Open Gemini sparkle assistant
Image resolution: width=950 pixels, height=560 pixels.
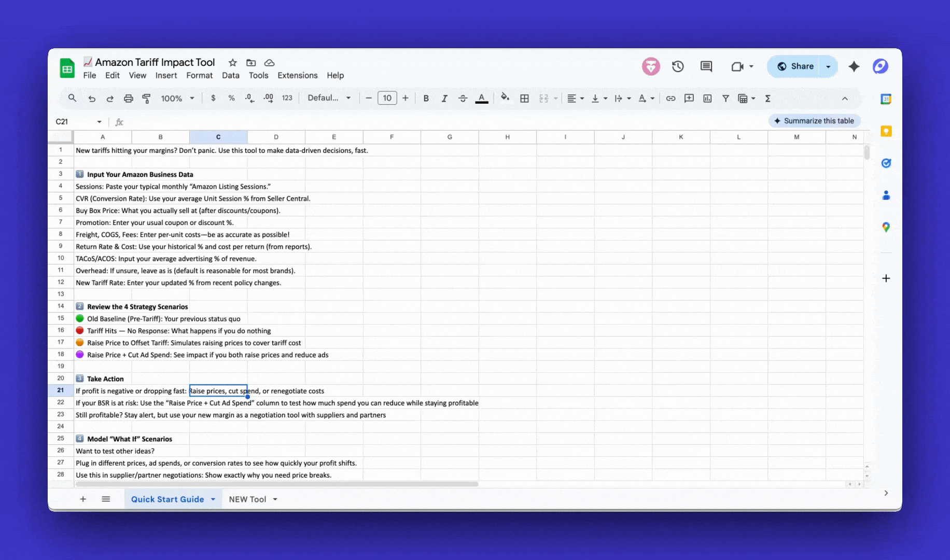tap(854, 66)
